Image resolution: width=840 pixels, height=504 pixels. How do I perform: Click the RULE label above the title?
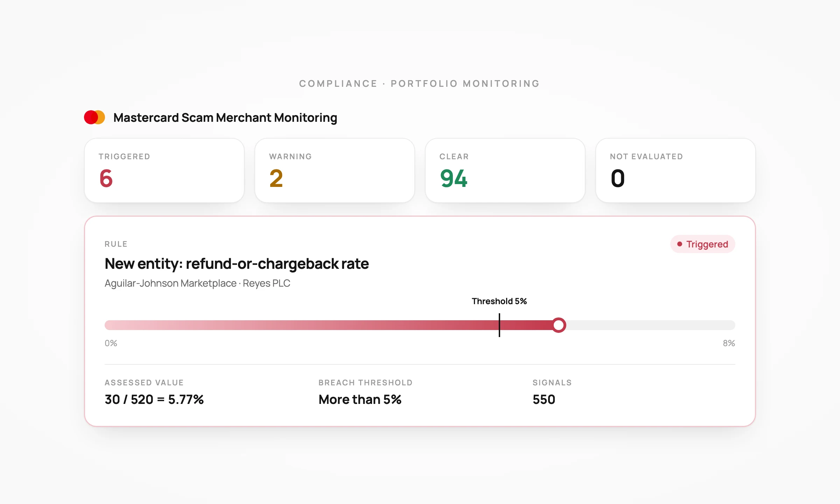(116, 244)
